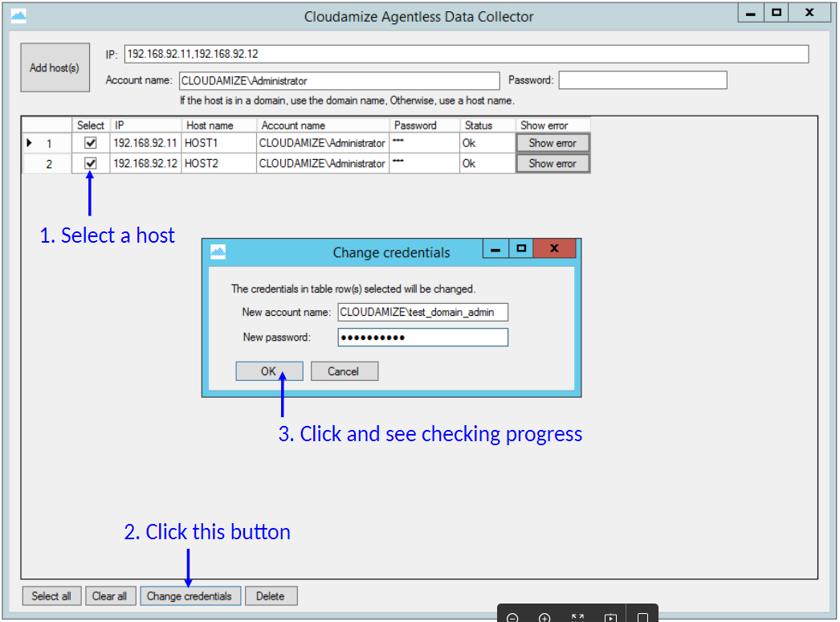Click the row pointer arrow beside row 1
This screenshot has height=622, width=840.
coord(30,143)
